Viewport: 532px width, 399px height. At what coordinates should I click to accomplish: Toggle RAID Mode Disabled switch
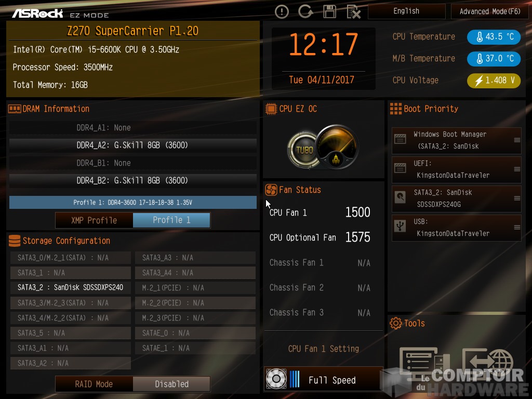click(171, 384)
